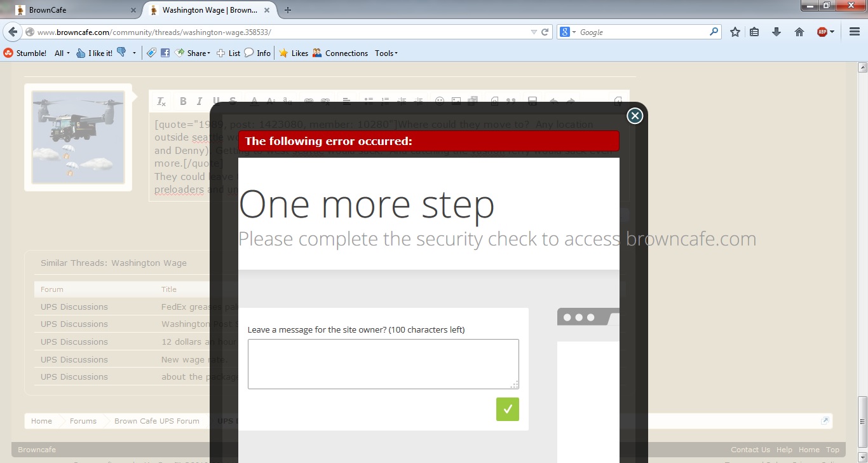
Task: Open the All categories dropdown
Action: point(62,53)
